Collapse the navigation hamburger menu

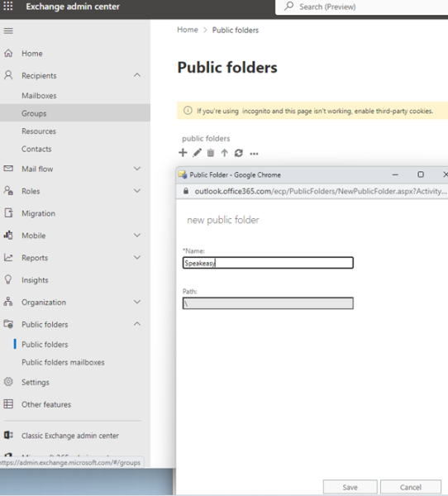[x=8, y=31]
